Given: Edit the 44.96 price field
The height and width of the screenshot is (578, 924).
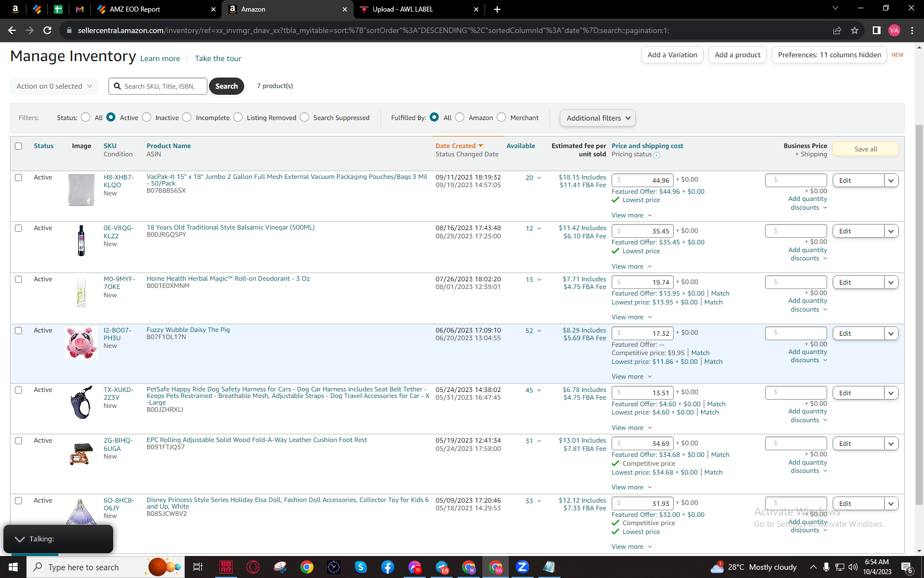Looking at the screenshot, I should (642, 180).
